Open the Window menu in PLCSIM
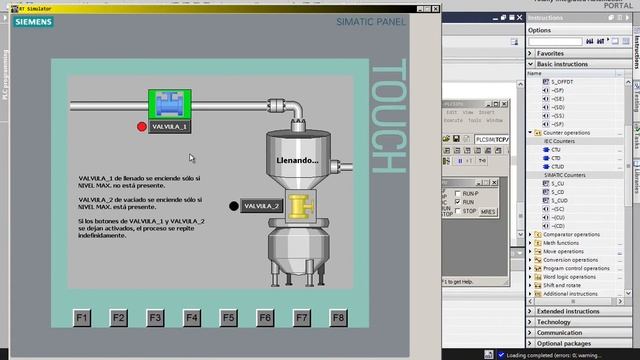This screenshot has height=360, width=640. click(x=494, y=120)
